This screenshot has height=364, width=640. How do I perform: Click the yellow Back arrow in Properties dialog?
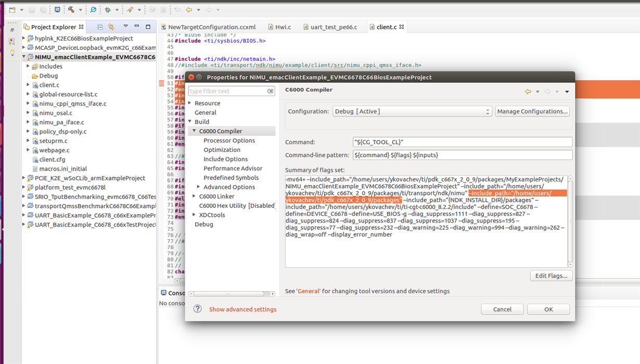(x=528, y=92)
